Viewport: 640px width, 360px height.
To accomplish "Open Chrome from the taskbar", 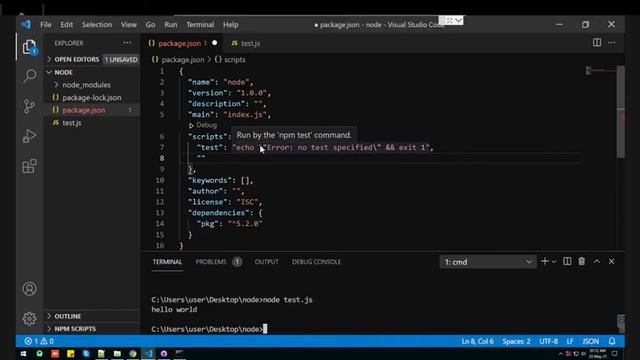I will tap(133, 353).
